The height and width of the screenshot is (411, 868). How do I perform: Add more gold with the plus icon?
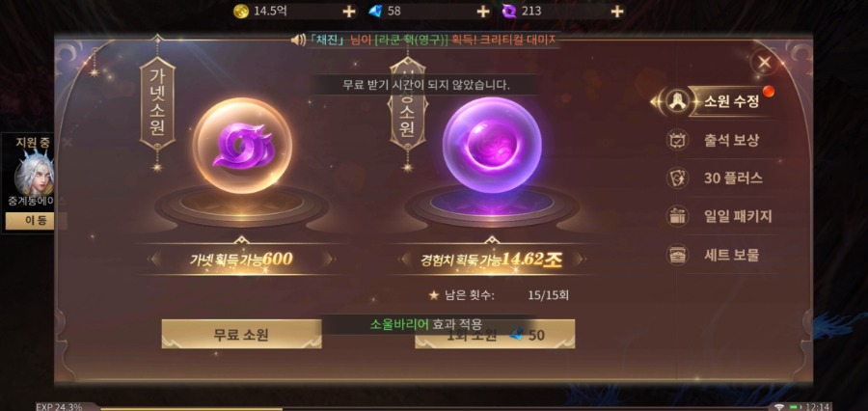(x=349, y=11)
